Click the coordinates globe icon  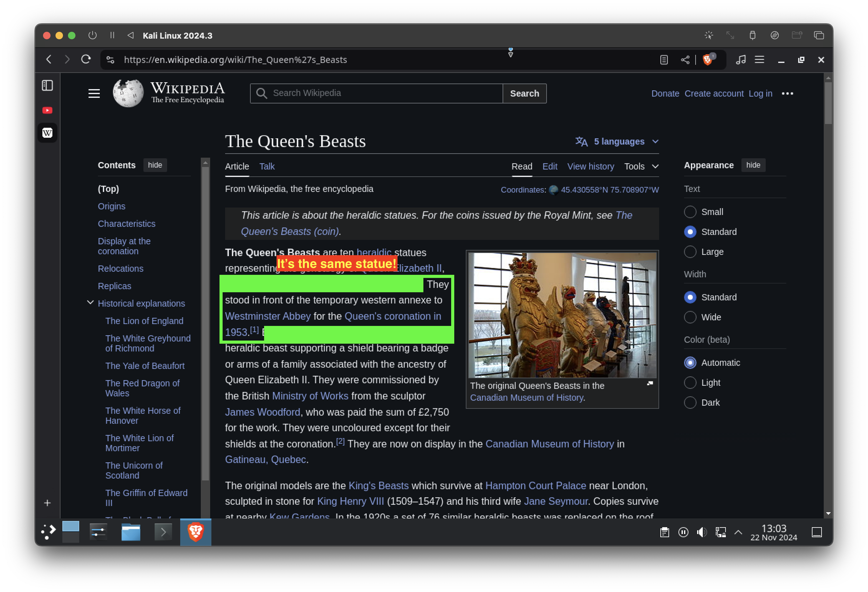(x=553, y=190)
